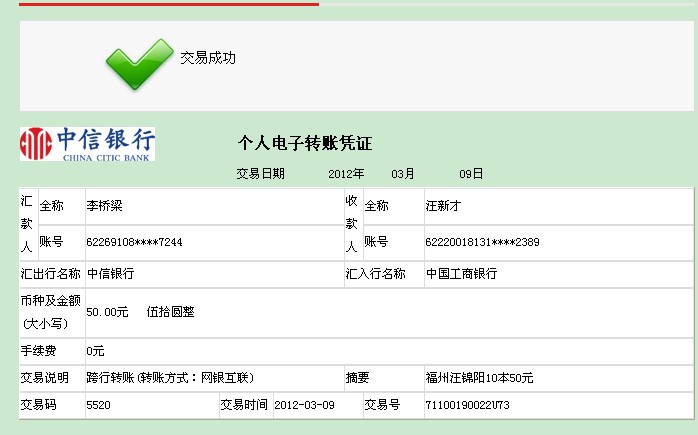Click the transaction year 2012年

(346, 173)
